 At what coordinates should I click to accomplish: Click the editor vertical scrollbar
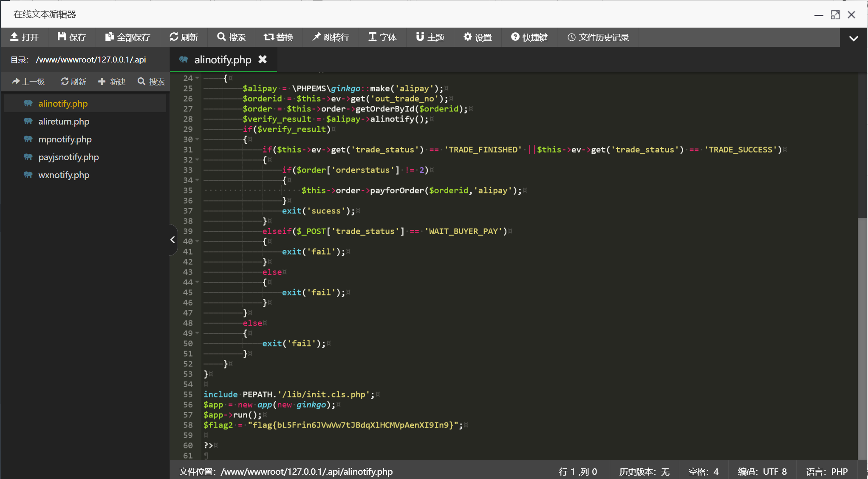pyautogui.click(x=862, y=339)
